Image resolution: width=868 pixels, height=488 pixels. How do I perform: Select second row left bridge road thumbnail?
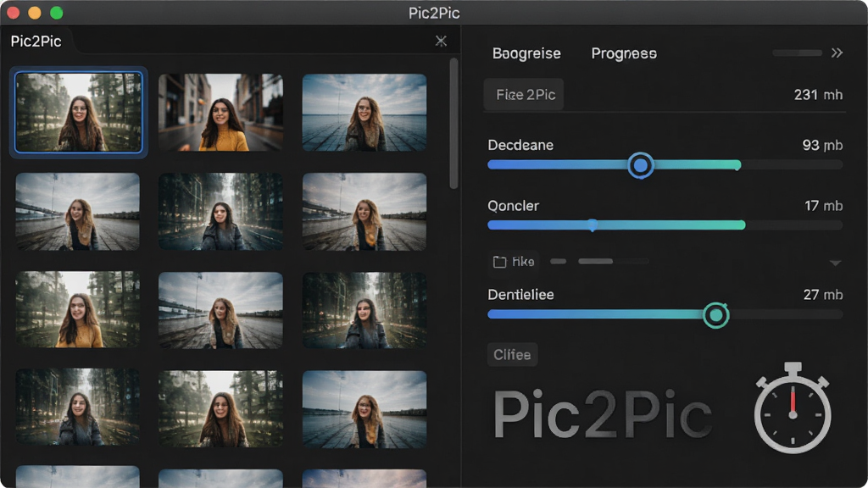tap(77, 211)
